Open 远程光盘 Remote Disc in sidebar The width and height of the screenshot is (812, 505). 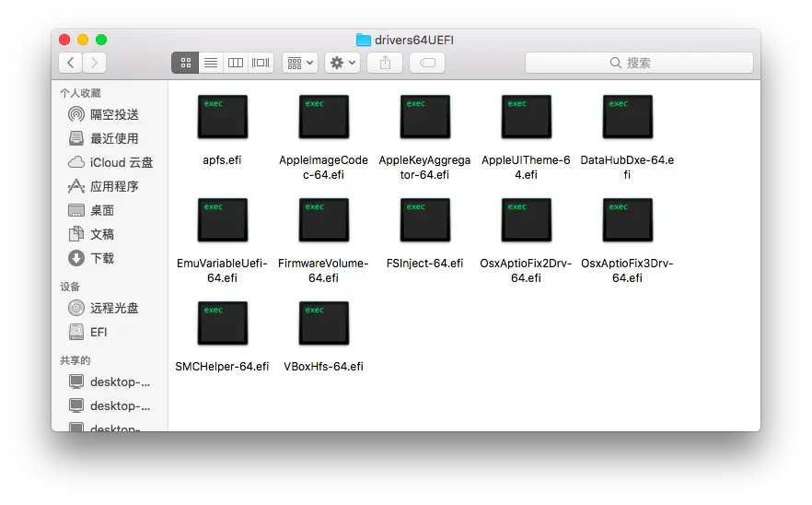[x=103, y=308]
